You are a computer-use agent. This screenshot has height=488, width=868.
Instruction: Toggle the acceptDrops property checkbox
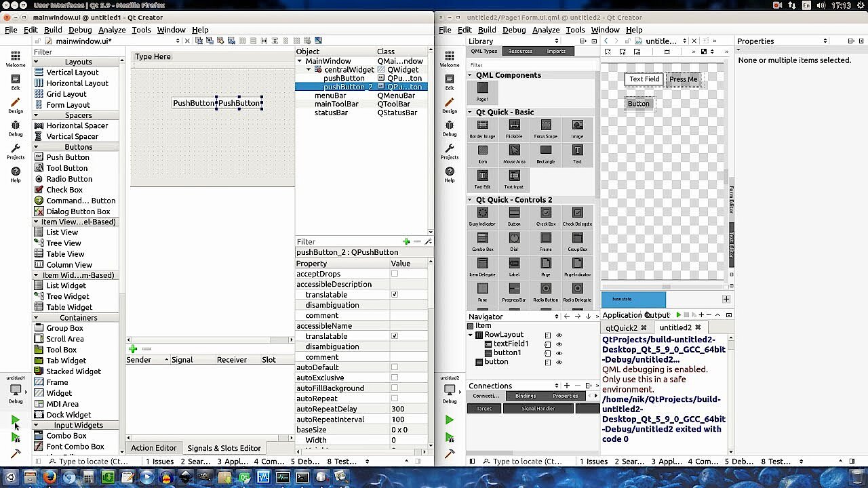394,274
